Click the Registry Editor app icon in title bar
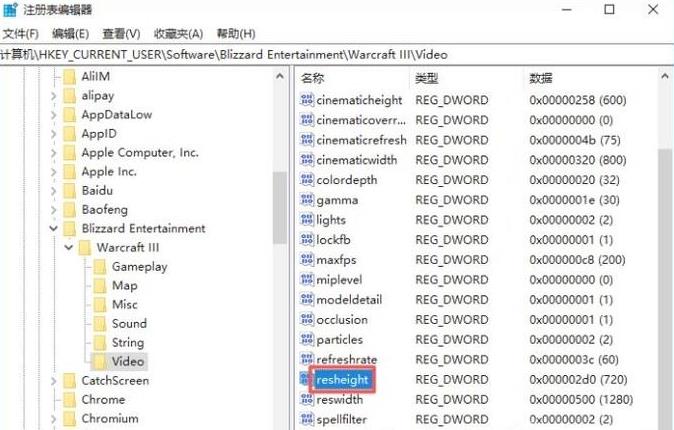This screenshot has width=674, height=430. pyautogui.click(x=10, y=9)
